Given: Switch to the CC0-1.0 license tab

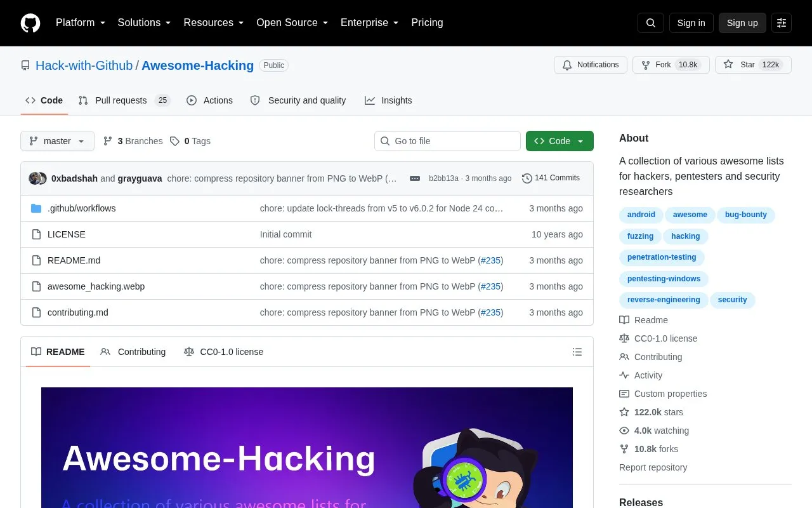Looking at the screenshot, I should pyautogui.click(x=223, y=352).
